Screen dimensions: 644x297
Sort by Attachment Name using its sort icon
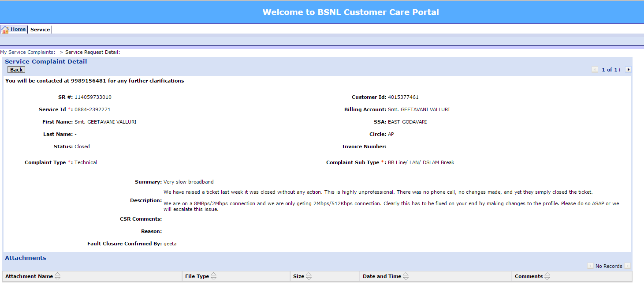click(57, 276)
